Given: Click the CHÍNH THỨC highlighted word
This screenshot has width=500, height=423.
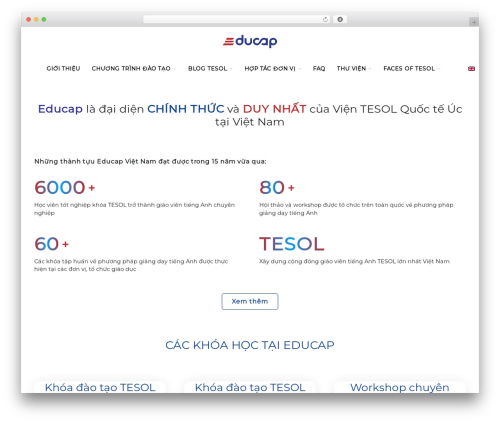Looking at the screenshot, I should coord(186,109).
